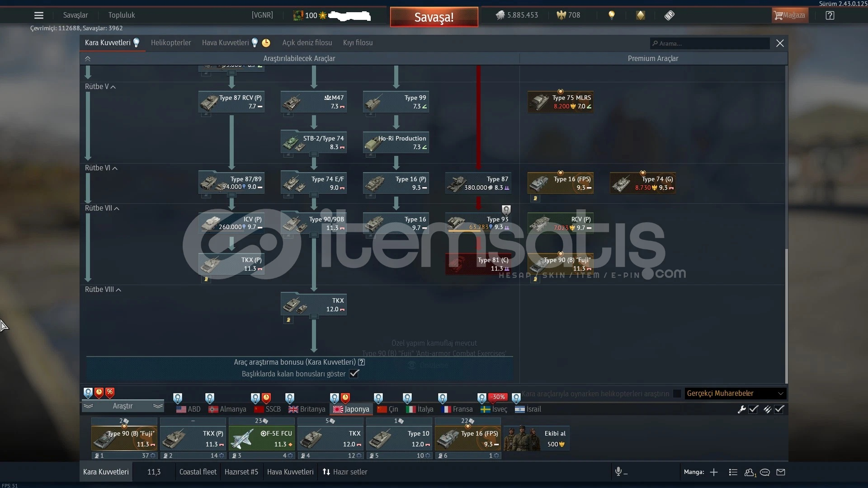Click the golden warbond icon in top bar

click(x=641, y=15)
